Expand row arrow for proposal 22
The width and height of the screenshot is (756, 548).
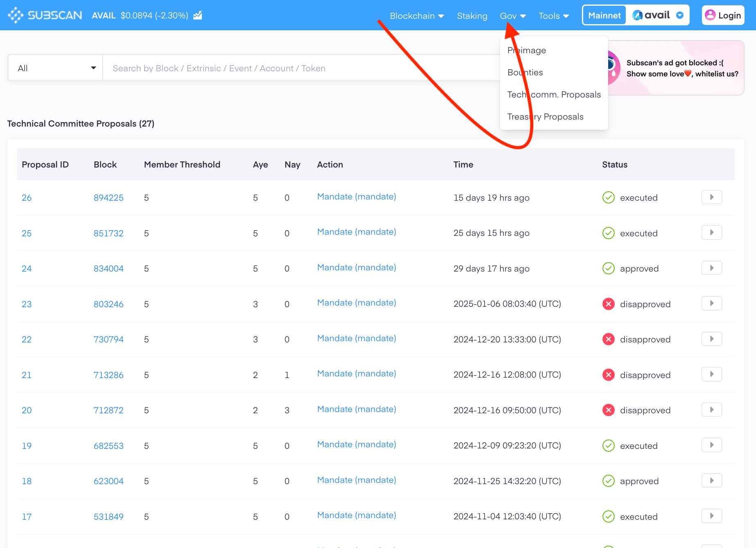tap(711, 339)
